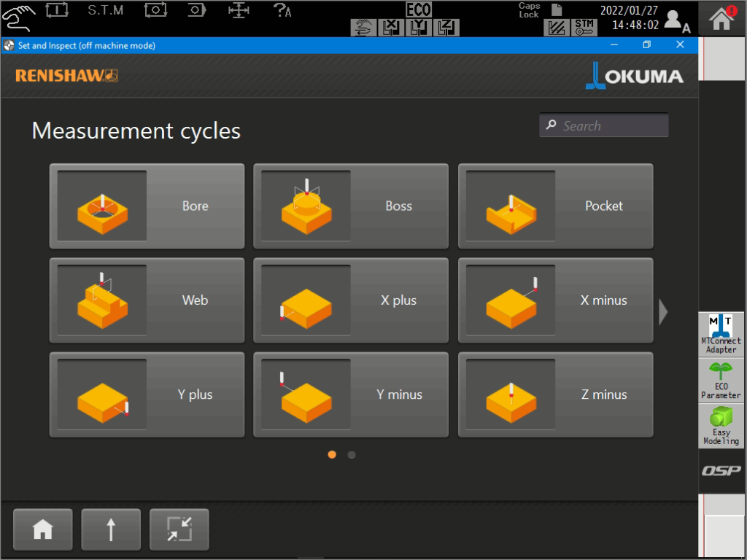Open the Y plus measurement cycle

147,394
